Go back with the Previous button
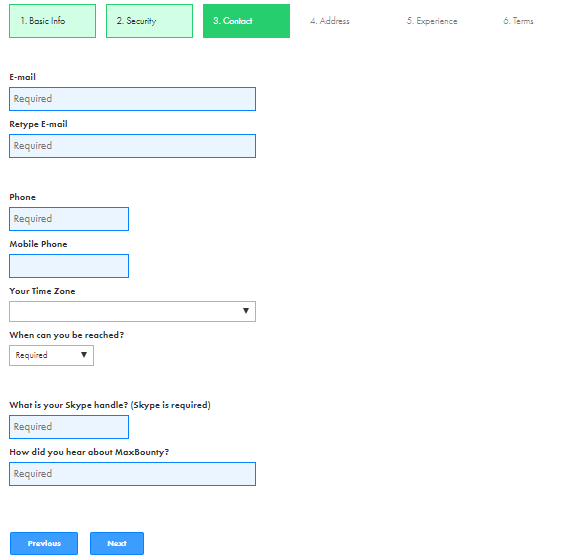564x560 pixels. 44,543
